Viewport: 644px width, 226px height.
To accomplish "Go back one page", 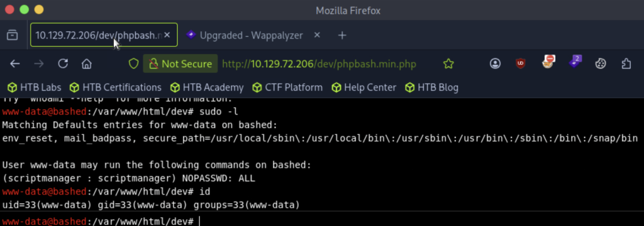I will point(15,63).
